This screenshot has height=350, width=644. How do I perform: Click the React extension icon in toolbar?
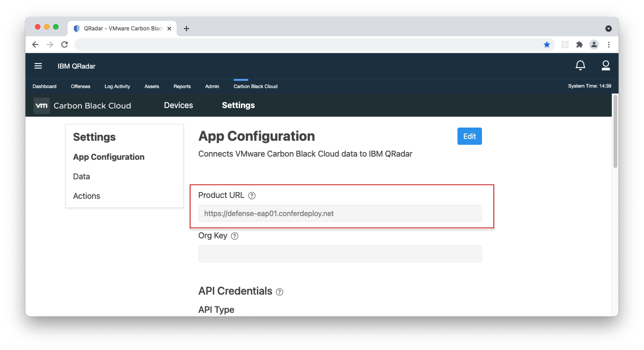pyautogui.click(x=565, y=44)
